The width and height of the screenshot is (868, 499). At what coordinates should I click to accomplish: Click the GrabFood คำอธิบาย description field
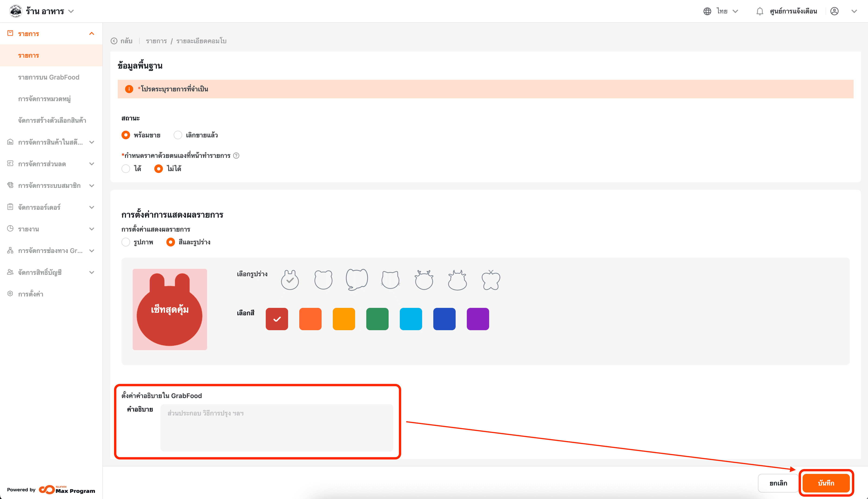point(276,427)
